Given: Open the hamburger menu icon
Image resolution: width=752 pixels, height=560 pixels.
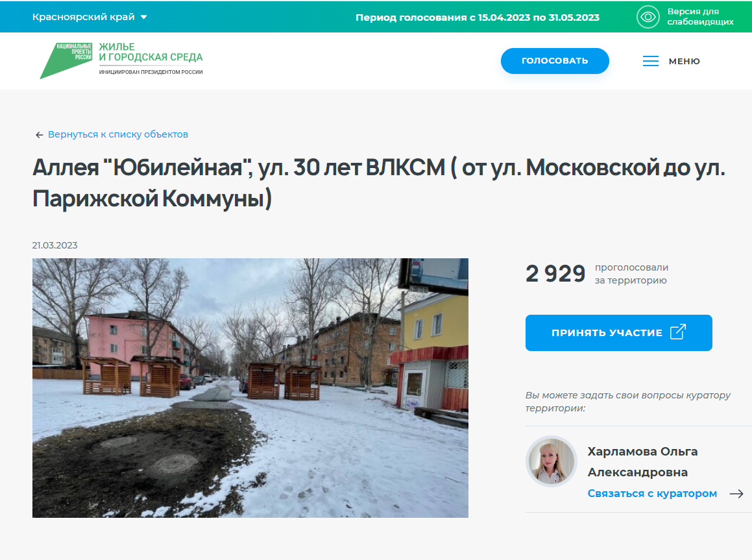Looking at the screenshot, I should point(650,61).
